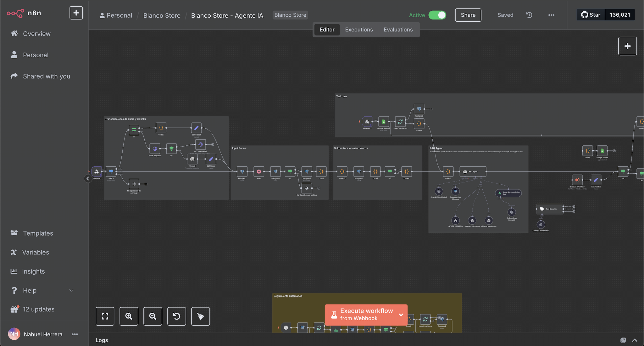Select the Code3 node
The width and height of the screenshot is (644, 346).
tap(321, 171)
